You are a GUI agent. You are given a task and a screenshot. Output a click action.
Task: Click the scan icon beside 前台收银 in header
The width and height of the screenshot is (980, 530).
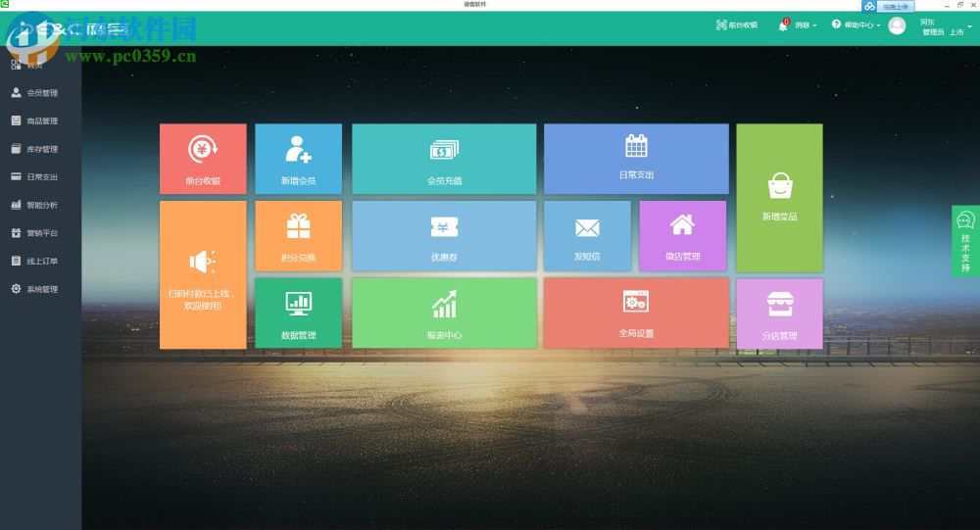pos(721,25)
